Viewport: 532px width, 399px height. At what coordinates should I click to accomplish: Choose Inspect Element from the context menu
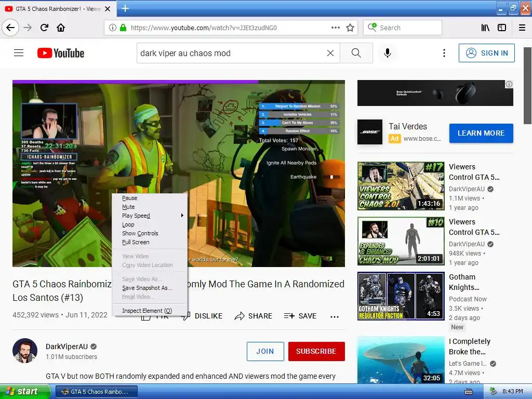(150, 311)
